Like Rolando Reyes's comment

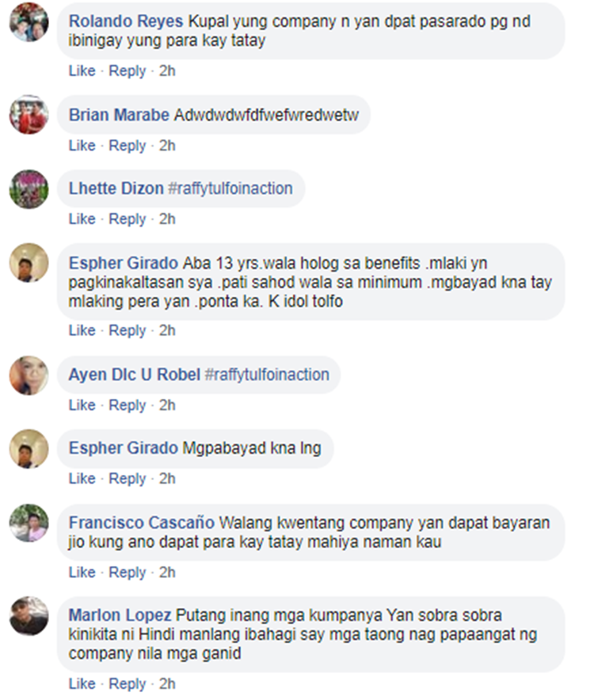click(82, 70)
